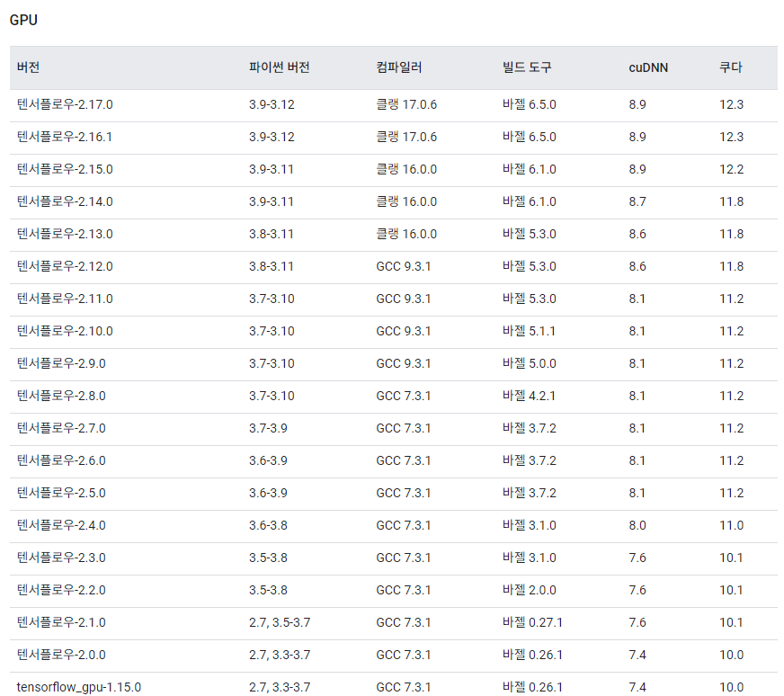
Task: Select the 텐서플로우-2.13.0 version cell
Action: point(65,234)
